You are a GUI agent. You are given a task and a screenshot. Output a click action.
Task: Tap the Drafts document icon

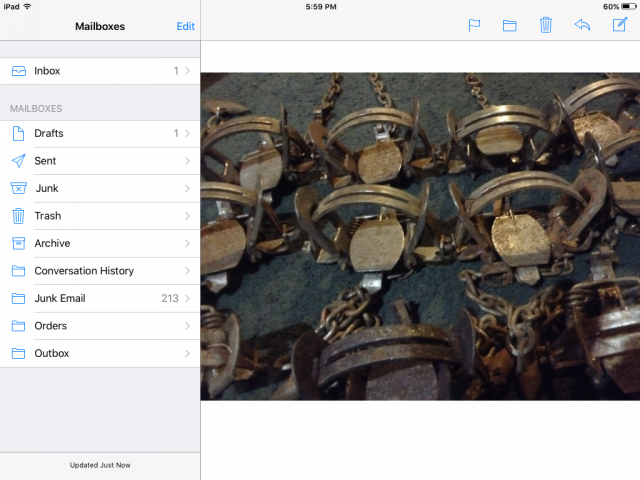(x=18, y=133)
